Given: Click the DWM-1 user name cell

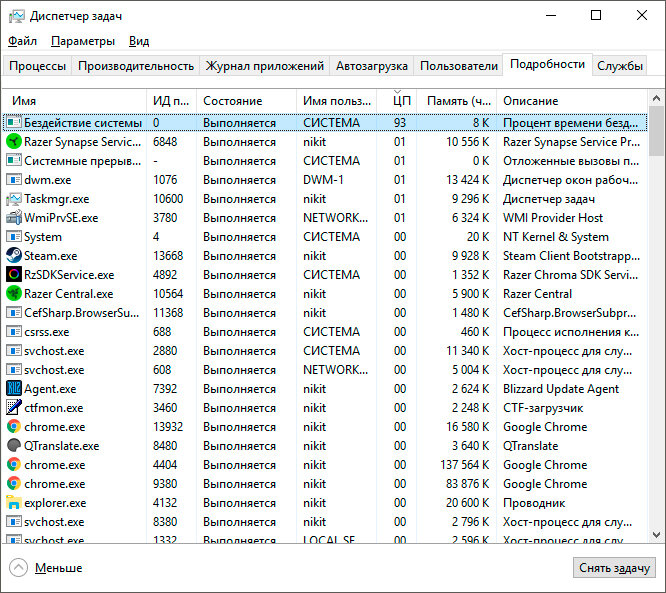Looking at the screenshot, I should tap(323, 180).
